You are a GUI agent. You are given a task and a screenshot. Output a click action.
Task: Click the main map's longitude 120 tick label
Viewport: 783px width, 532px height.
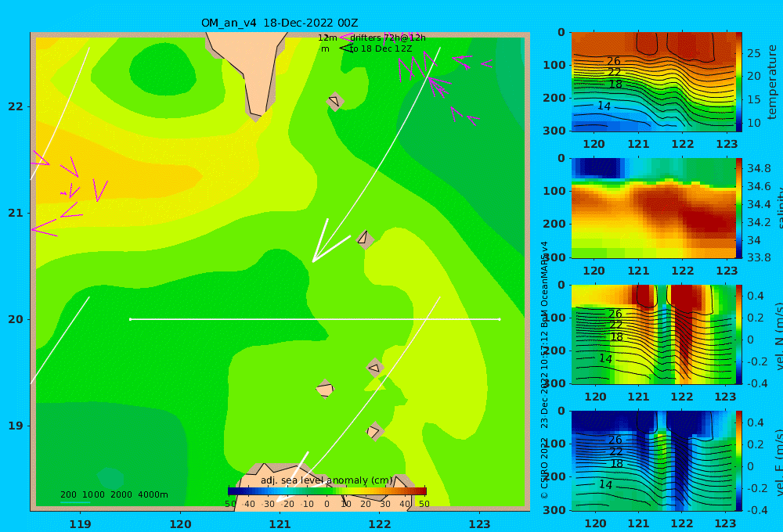click(x=180, y=524)
